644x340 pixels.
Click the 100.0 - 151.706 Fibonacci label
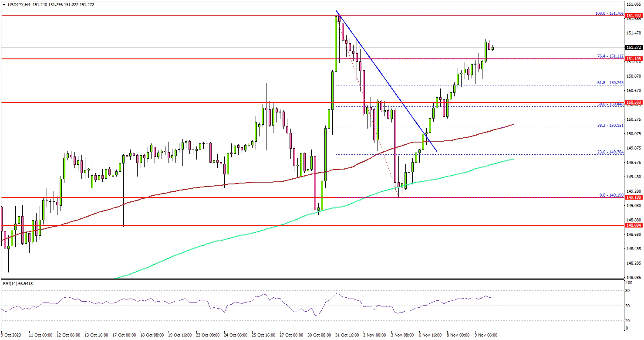609,14
